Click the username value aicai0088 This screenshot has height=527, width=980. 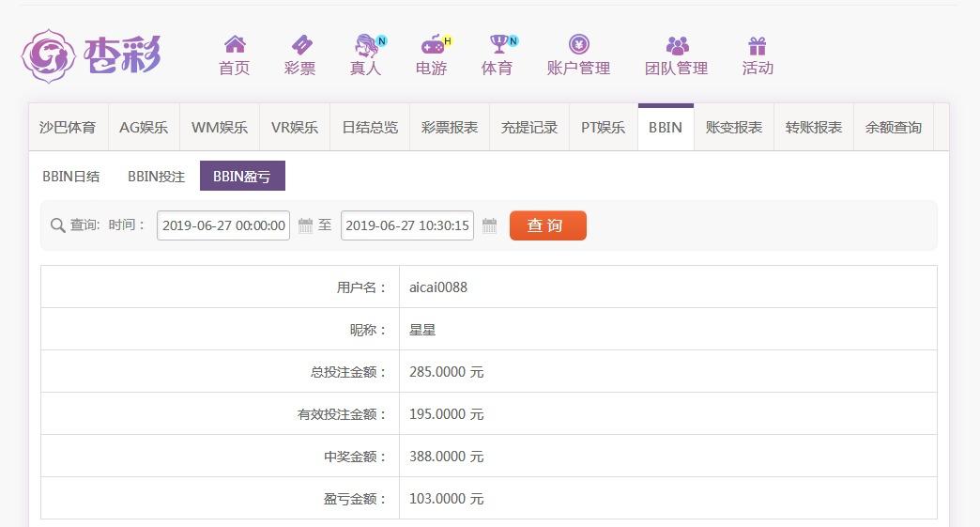click(438, 287)
